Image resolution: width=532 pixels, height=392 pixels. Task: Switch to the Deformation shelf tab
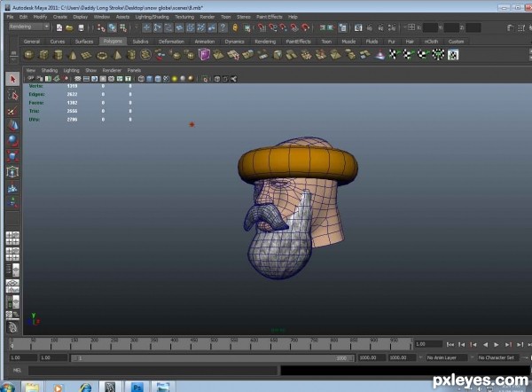tap(171, 42)
